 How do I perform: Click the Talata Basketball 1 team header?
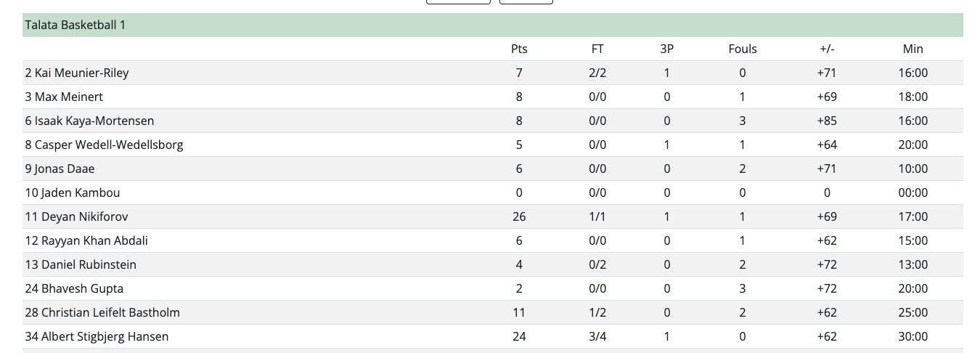pyautogui.click(x=492, y=25)
